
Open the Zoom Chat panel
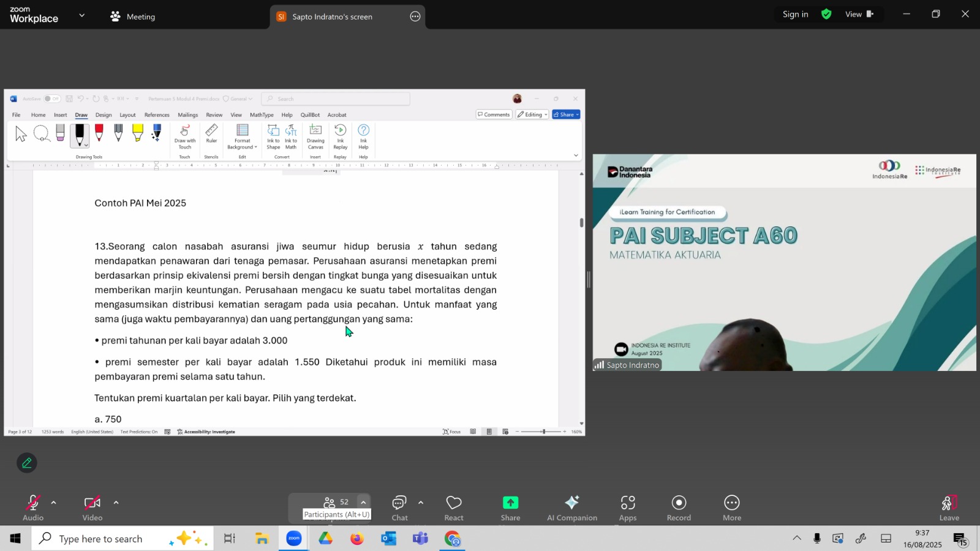399,508
